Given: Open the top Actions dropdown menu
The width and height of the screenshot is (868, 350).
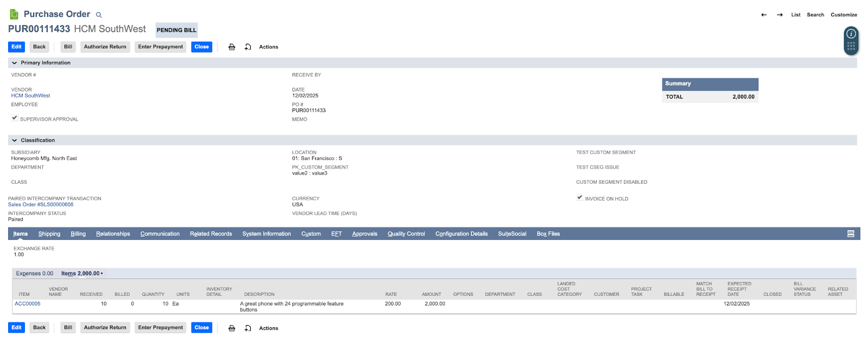Looking at the screenshot, I should pos(268,47).
